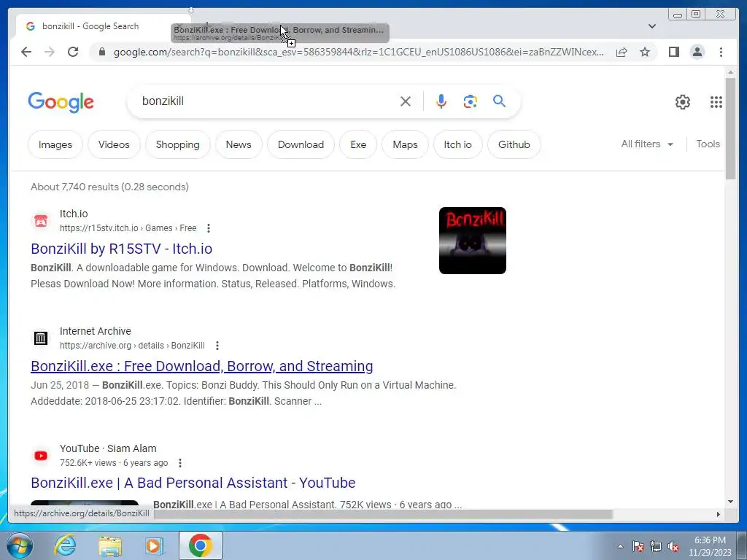Click the muted volume tray icon
This screenshot has height=560, width=747.
[x=673, y=547]
